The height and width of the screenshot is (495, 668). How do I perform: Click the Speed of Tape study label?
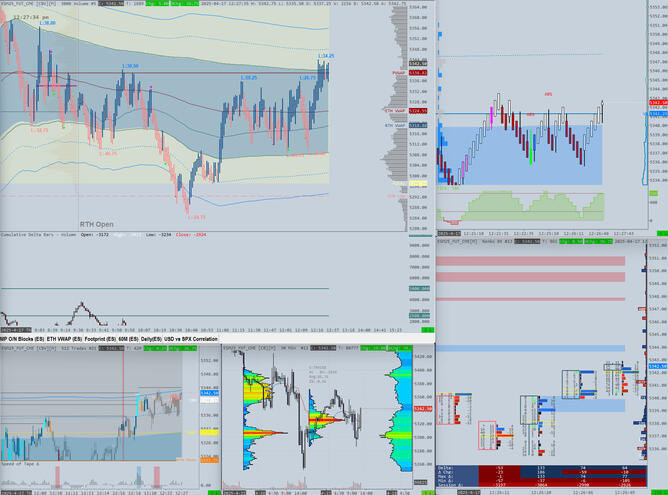[x=22, y=465]
